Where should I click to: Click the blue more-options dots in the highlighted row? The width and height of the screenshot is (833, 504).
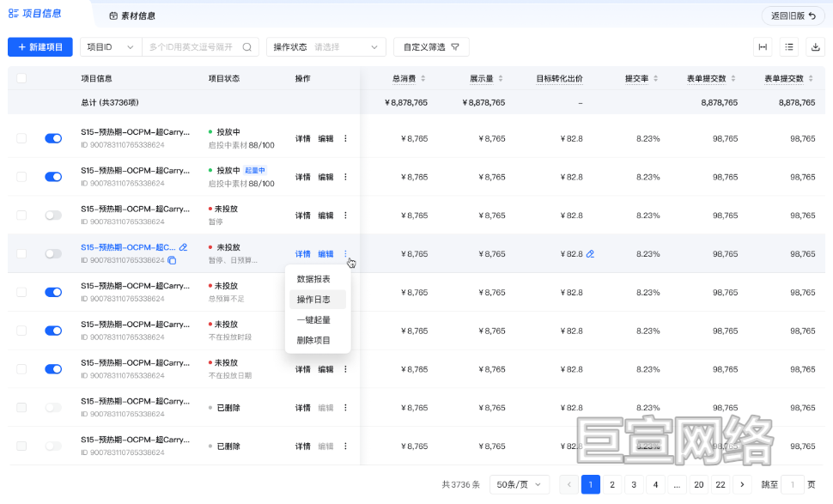coord(345,254)
